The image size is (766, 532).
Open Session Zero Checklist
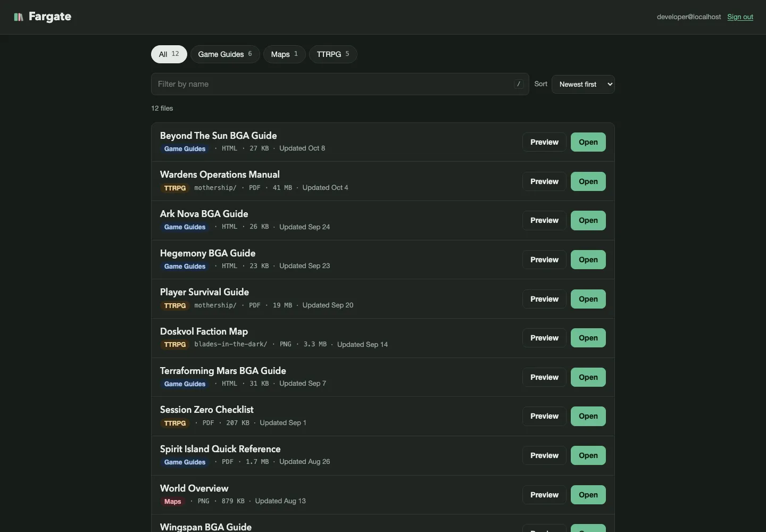(x=588, y=416)
